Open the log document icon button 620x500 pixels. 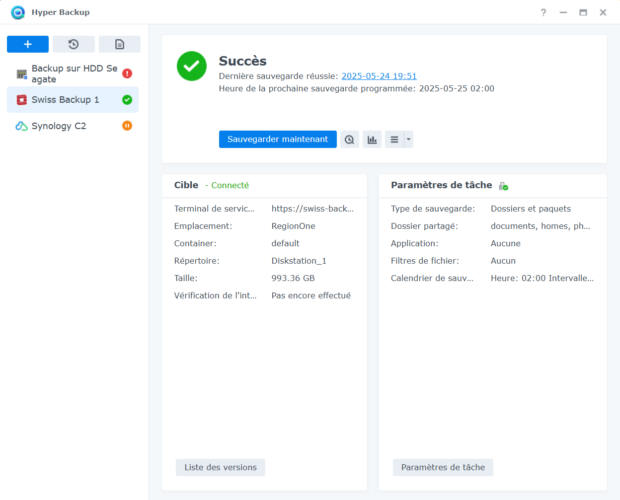point(119,44)
